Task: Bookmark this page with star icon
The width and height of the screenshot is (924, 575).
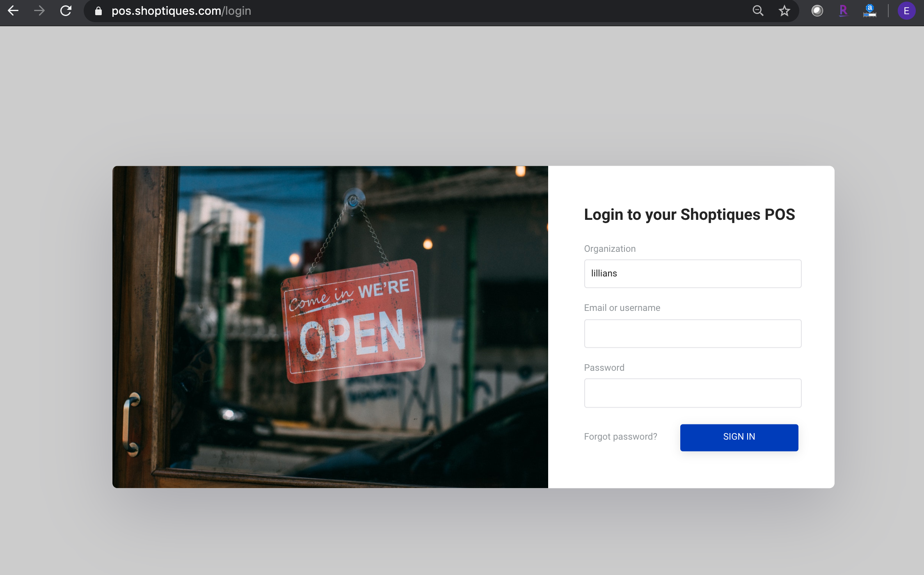Action: coord(784,11)
